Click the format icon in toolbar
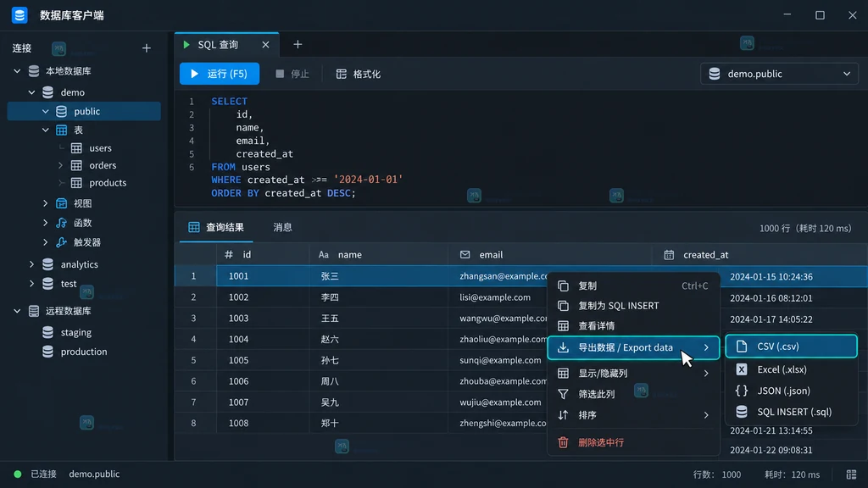This screenshot has height=488, width=868. (x=341, y=74)
